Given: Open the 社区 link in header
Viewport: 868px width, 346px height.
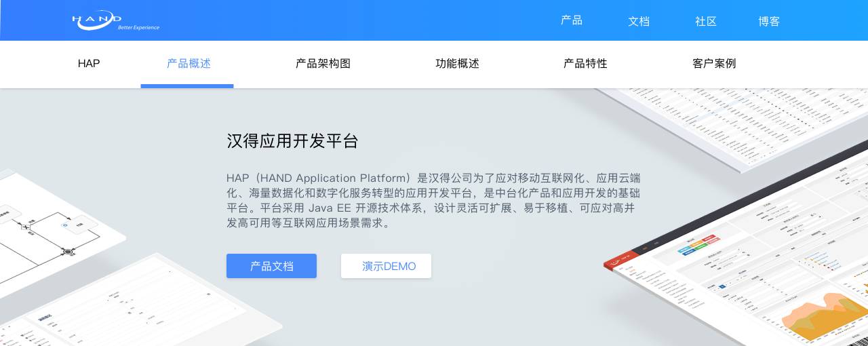Looking at the screenshot, I should click(705, 21).
